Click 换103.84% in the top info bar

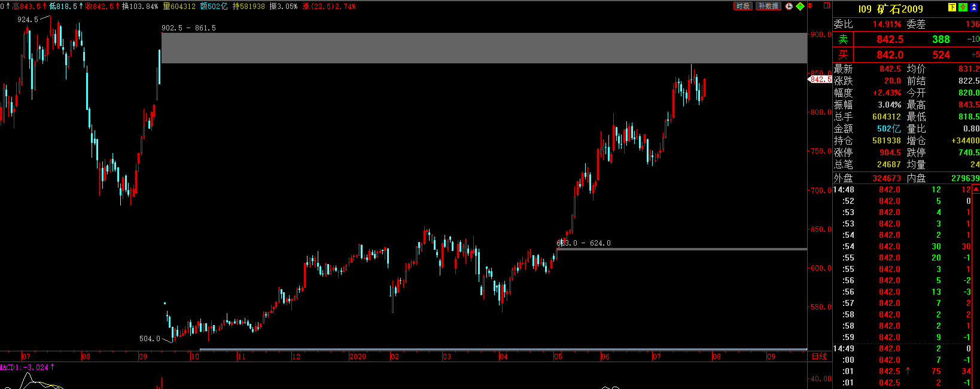(140, 7)
